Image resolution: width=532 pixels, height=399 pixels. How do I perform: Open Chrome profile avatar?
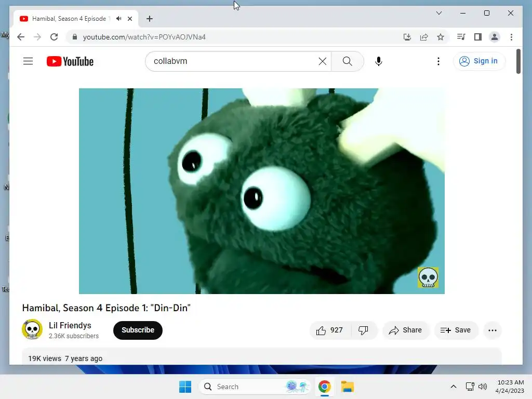tap(495, 37)
